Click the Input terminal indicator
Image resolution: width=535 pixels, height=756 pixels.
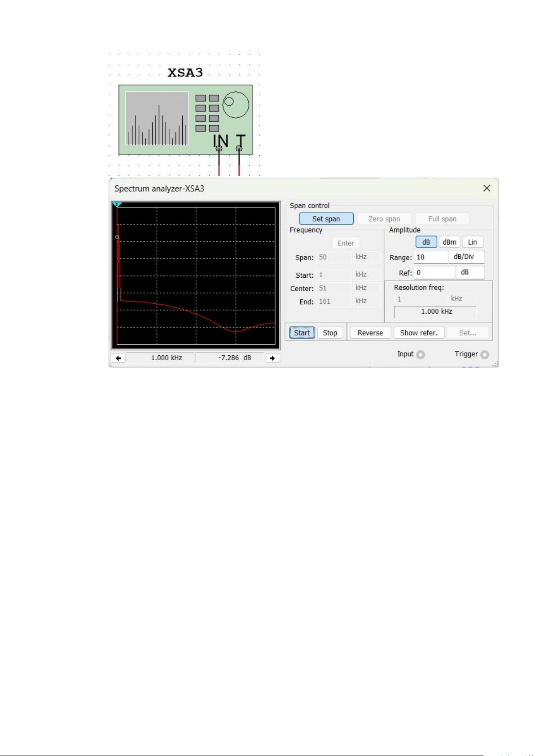(x=421, y=354)
